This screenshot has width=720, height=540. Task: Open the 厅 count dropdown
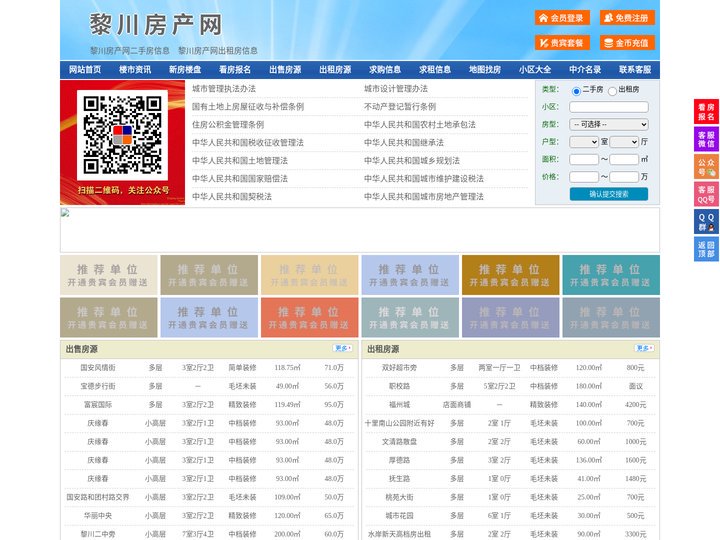click(624, 142)
